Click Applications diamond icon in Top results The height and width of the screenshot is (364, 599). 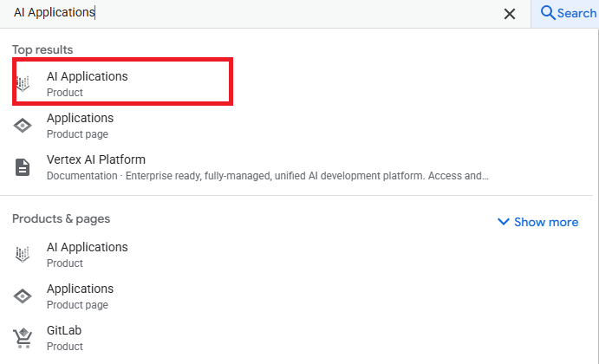pyautogui.click(x=23, y=126)
